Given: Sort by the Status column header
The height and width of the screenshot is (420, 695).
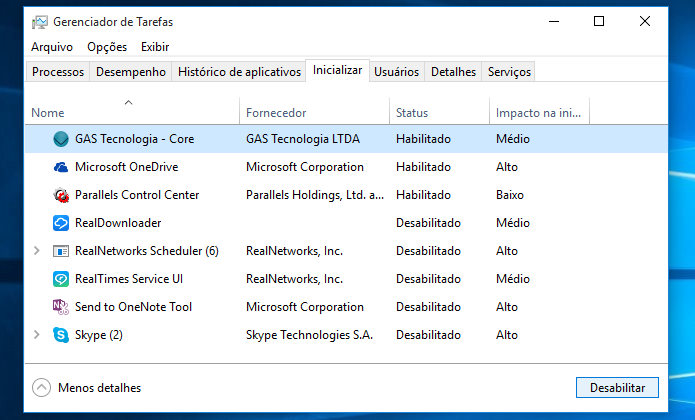Looking at the screenshot, I should (x=440, y=111).
